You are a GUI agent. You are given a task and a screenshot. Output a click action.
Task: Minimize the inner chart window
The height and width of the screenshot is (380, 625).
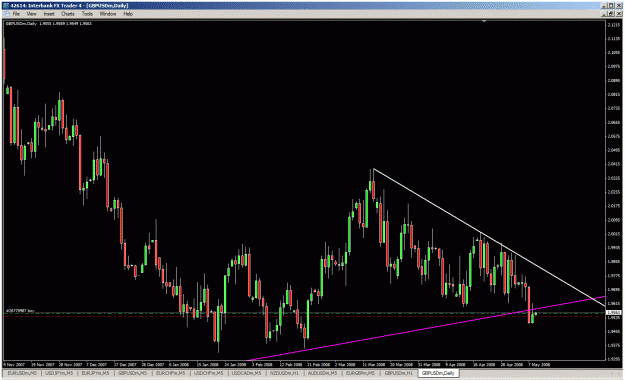(605, 14)
